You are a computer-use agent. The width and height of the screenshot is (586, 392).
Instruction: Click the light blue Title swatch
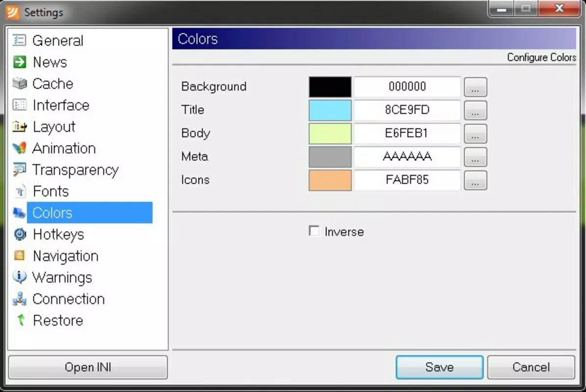click(x=330, y=110)
